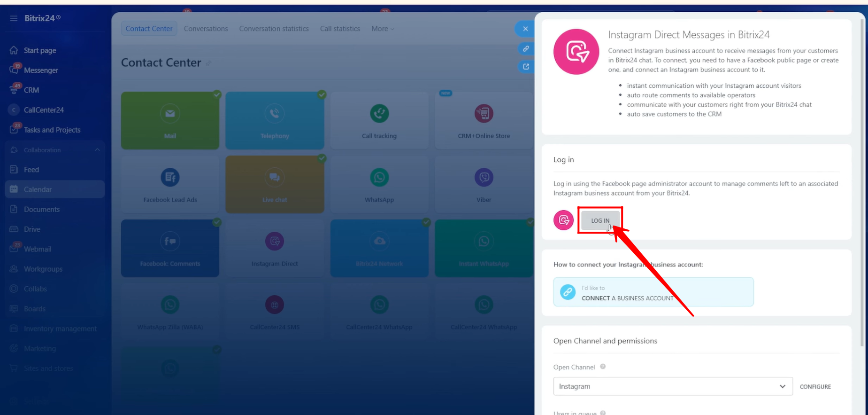Expand the More tab menu
Image resolution: width=868 pixels, height=415 pixels.
pos(383,29)
